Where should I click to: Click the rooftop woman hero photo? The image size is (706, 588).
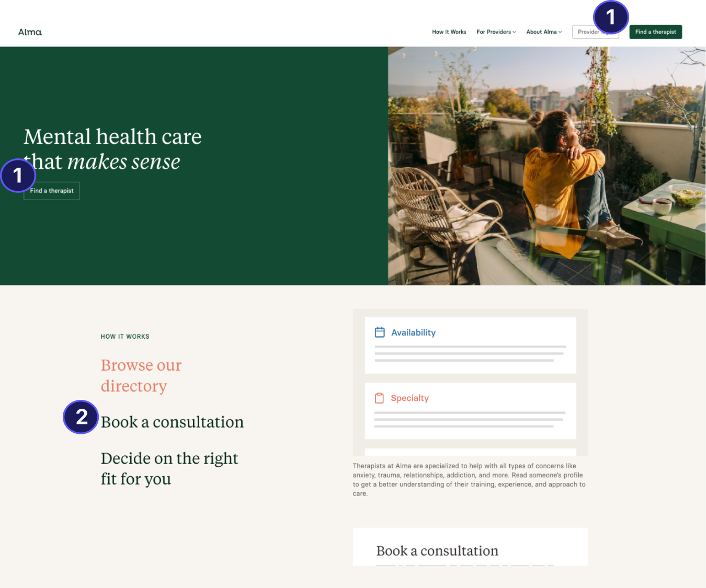coord(546,166)
